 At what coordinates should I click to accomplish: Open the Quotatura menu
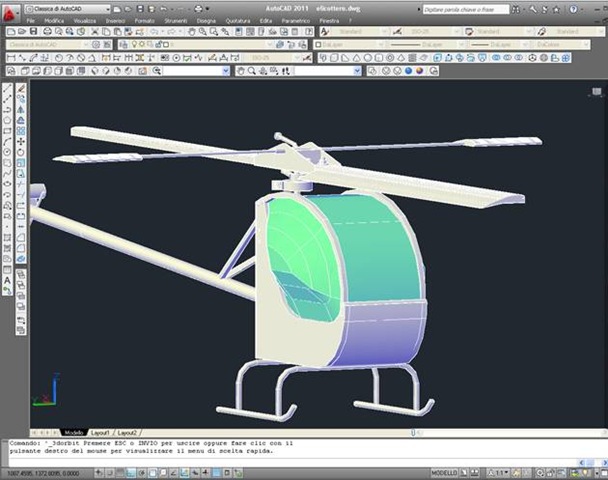[x=238, y=20]
